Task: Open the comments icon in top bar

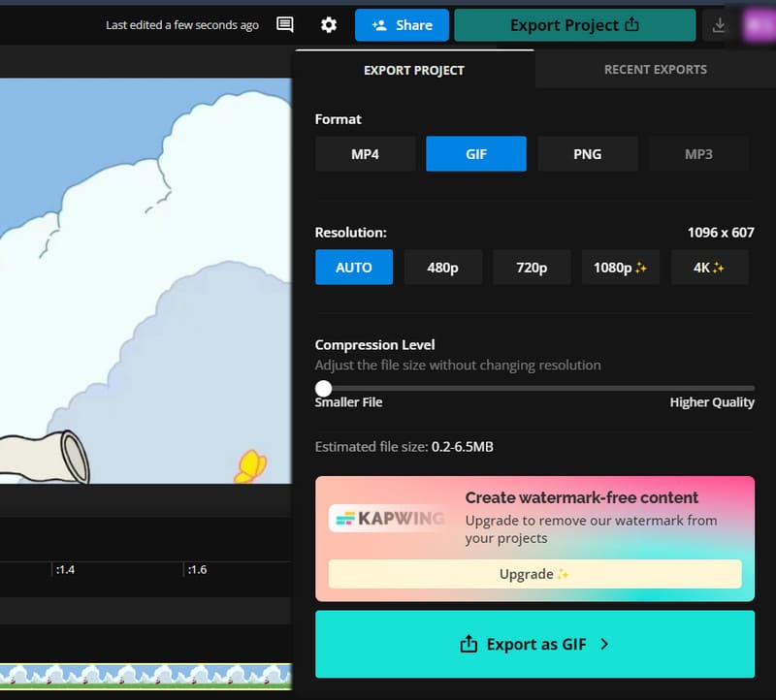Action: pos(284,24)
